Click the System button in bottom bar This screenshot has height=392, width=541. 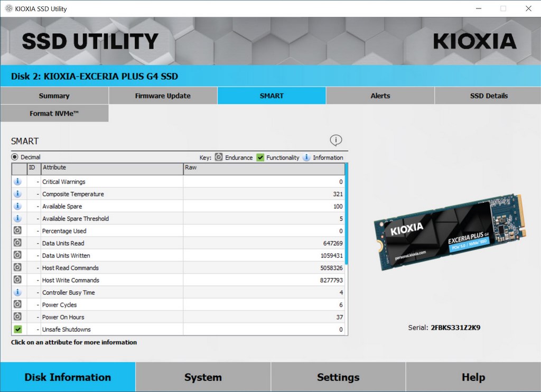203,377
